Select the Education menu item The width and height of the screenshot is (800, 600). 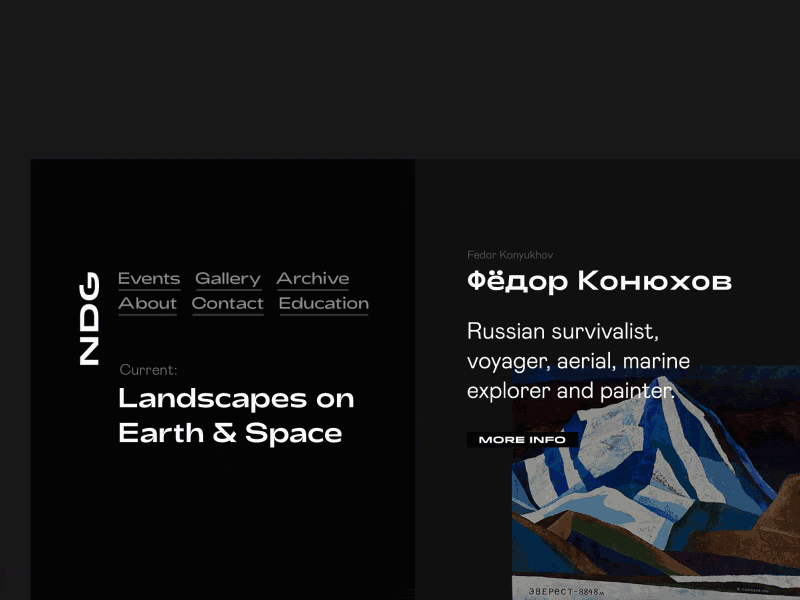pos(323,304)
